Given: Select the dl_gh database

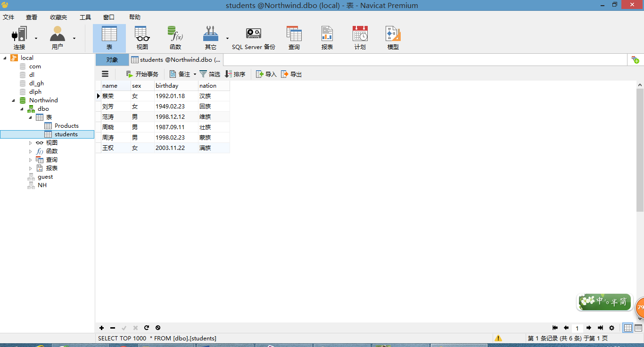Looking at the screenshot, I should pyautogui.click(x=36, y=83).
